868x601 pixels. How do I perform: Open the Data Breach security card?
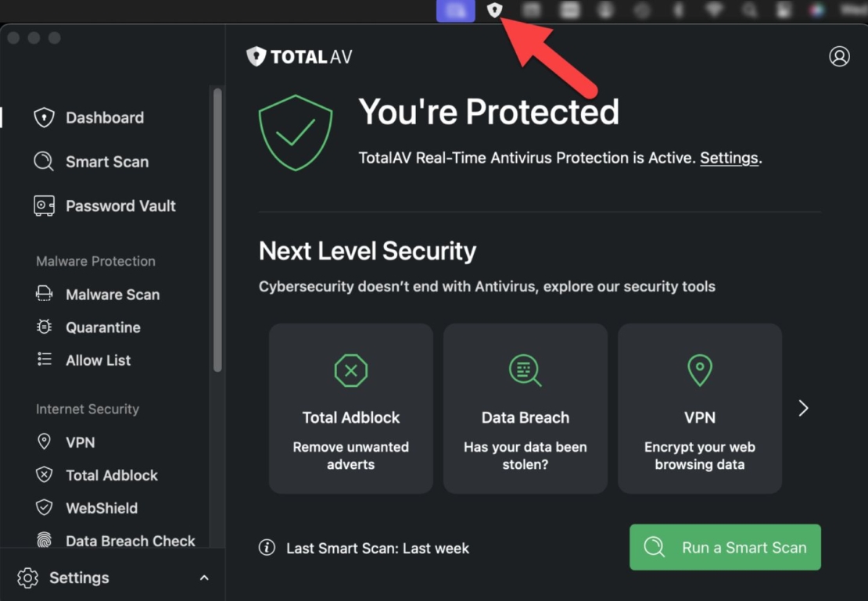(x=525, y=408)
